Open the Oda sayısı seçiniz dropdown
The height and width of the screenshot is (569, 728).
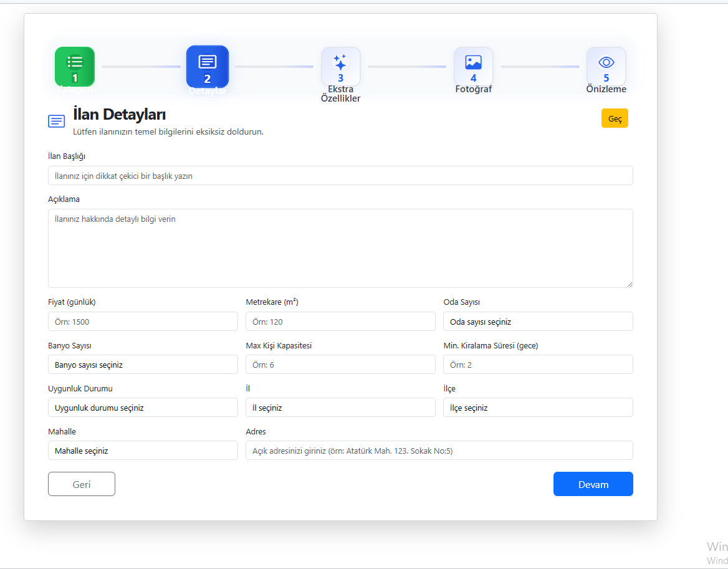[538, 322]
